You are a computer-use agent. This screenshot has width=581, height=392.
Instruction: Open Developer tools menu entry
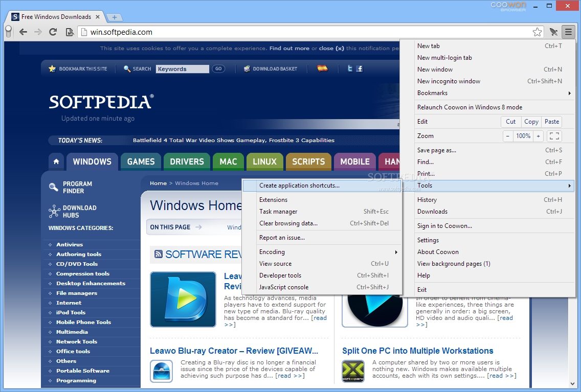(323, 275)
